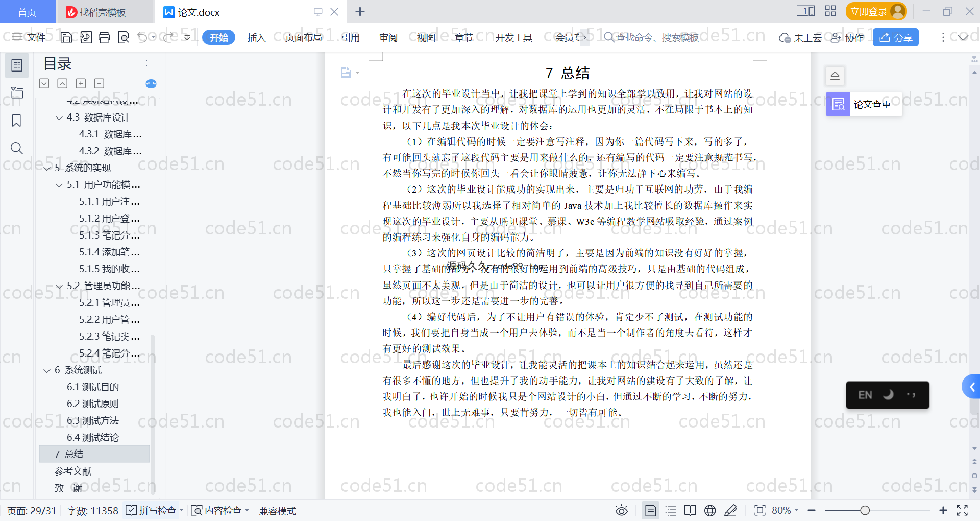Select the 页面布局 ribbon tab
This screenshot has height=521, width=980.
[x=303, y=37]
